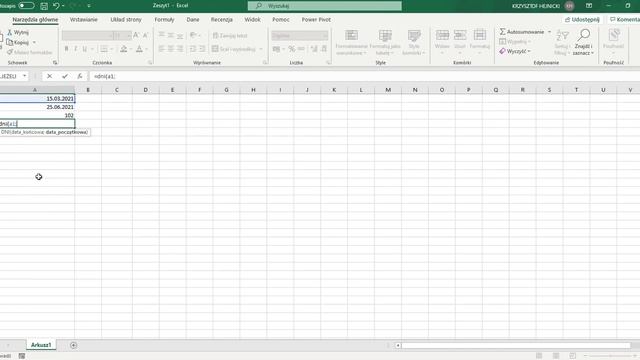640x360 pixels.
Task: Click Wyczyść eraser icon
Action: tap(502, 51)
